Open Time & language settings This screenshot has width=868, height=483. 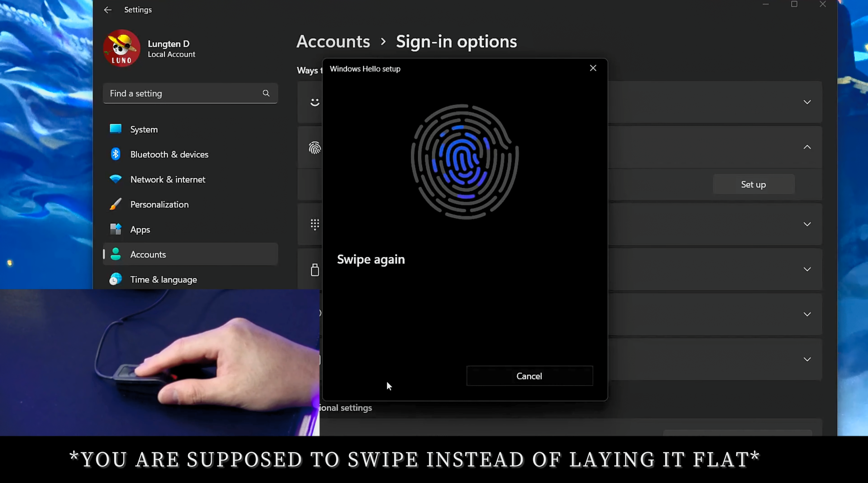pos(190,279)
